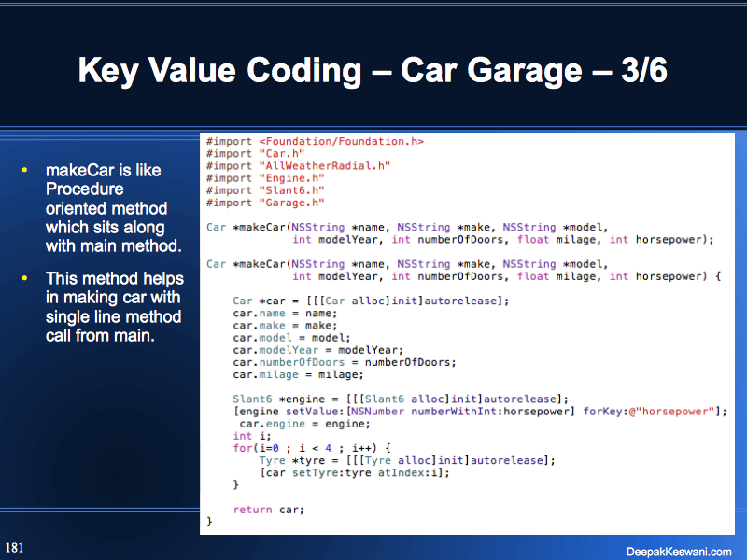Click the #import "Garage.h" line
Viewport: 747px width, 560px height.
coord(265,202)
